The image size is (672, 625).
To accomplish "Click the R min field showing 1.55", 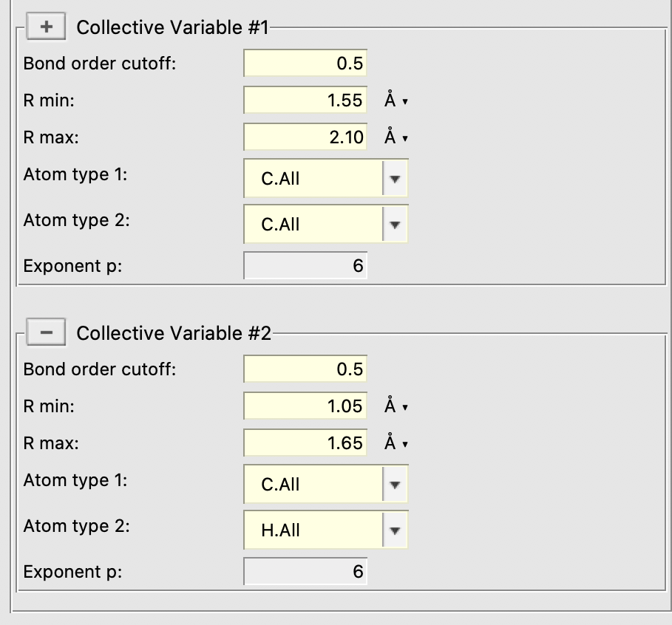I will [x=305, y=100].
